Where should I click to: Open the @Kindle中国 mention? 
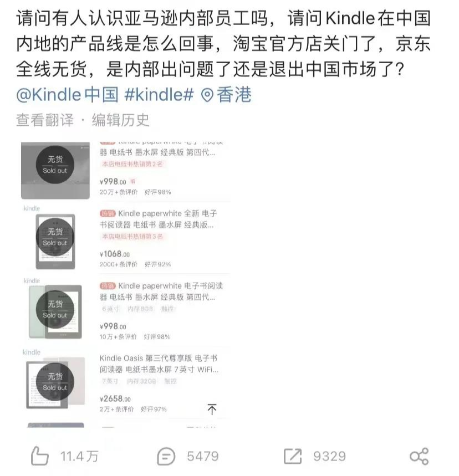pyautogui.click(x=67, y=94)
